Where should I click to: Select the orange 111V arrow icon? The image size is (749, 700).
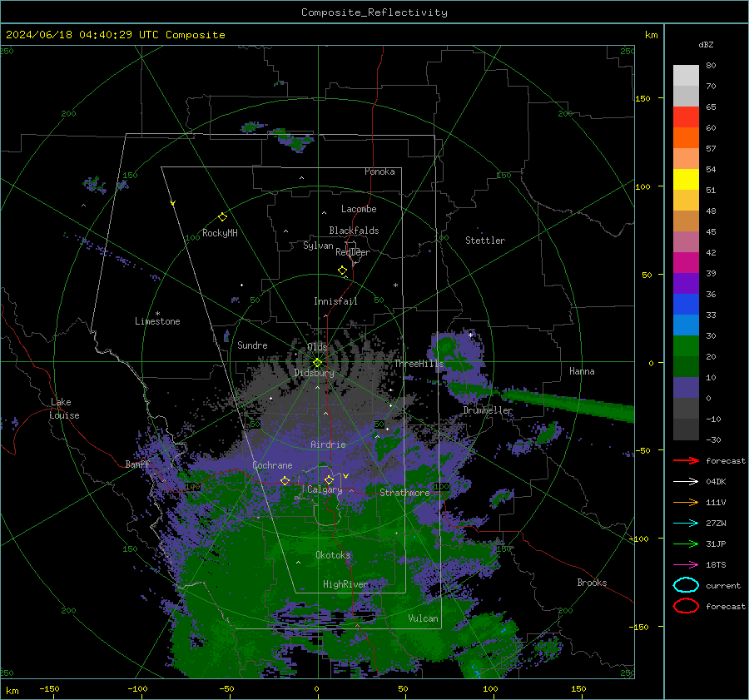point(686,502)
